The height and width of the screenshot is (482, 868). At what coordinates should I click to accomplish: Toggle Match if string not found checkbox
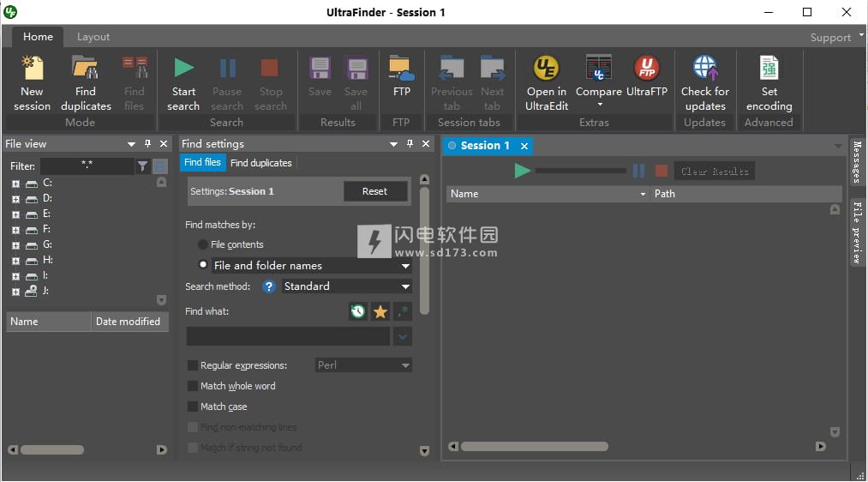(193, 448)
